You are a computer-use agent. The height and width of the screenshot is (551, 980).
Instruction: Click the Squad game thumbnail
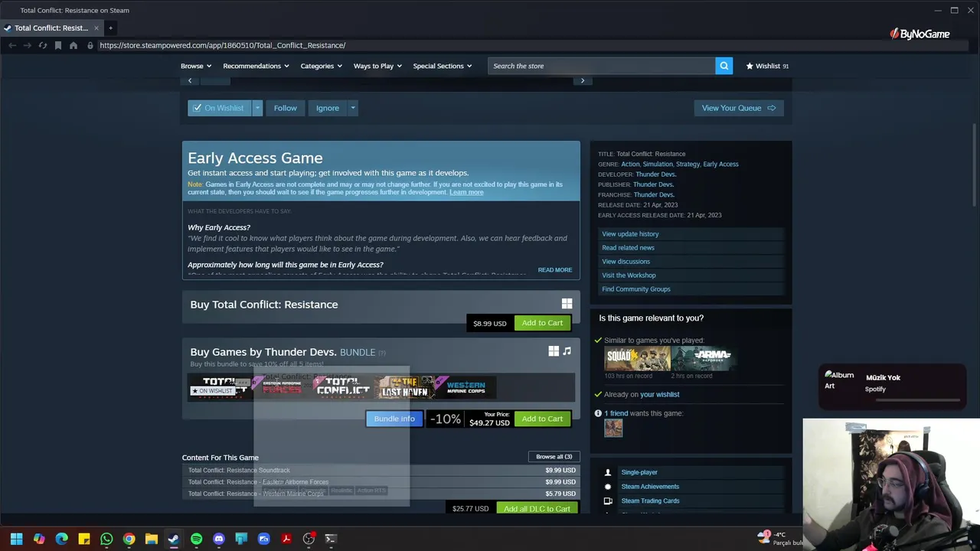[637, 359]
